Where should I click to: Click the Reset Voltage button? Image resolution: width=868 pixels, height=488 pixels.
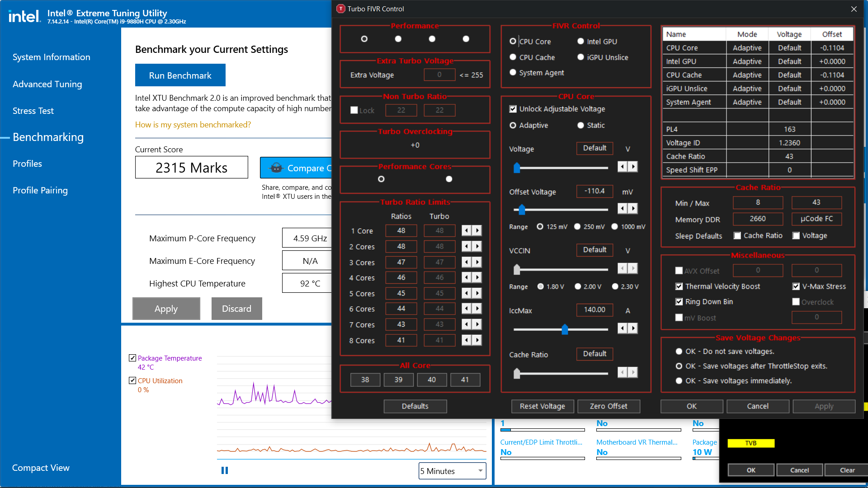point(542,406)
